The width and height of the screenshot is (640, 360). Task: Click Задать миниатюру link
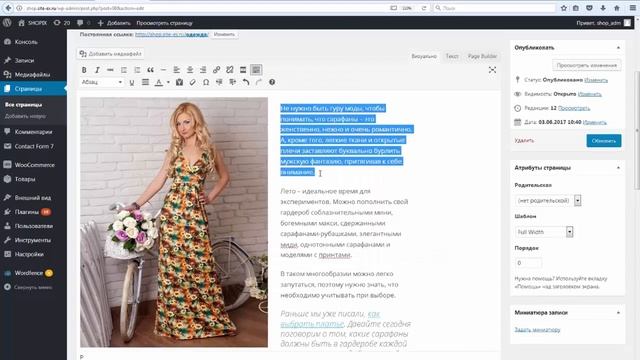pyautogui.click(x=537, y=330)
